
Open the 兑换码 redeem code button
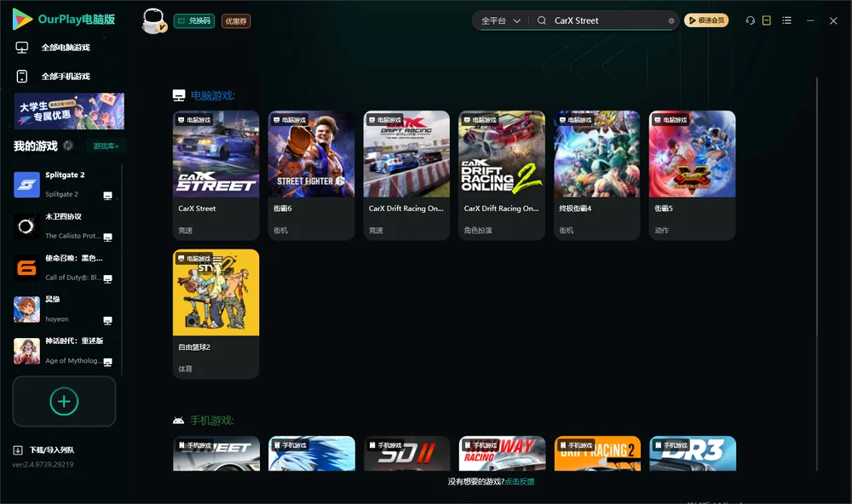click(x=194, y=20)
